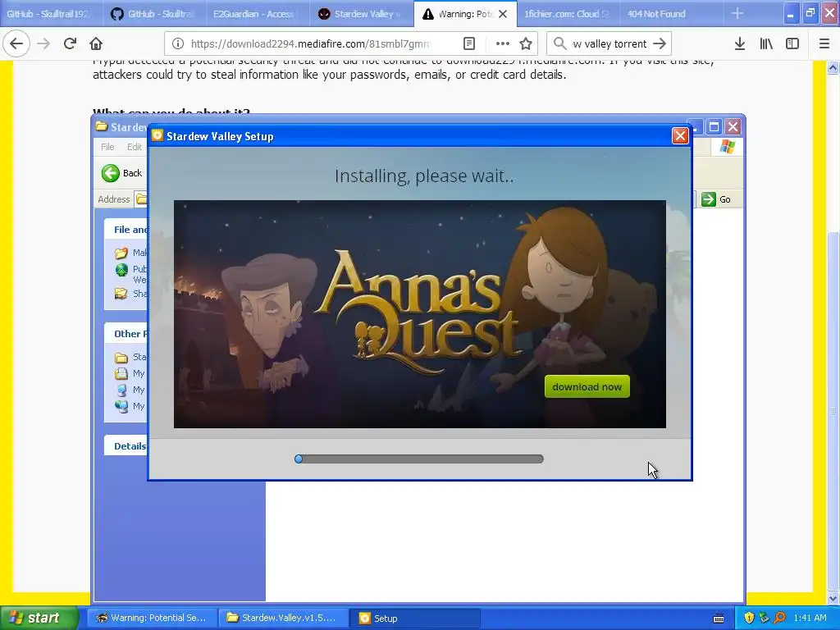This screenshot has height=630, width=840.
Task: Open Firefox hamburger menu
Action: tap(824, 43)
